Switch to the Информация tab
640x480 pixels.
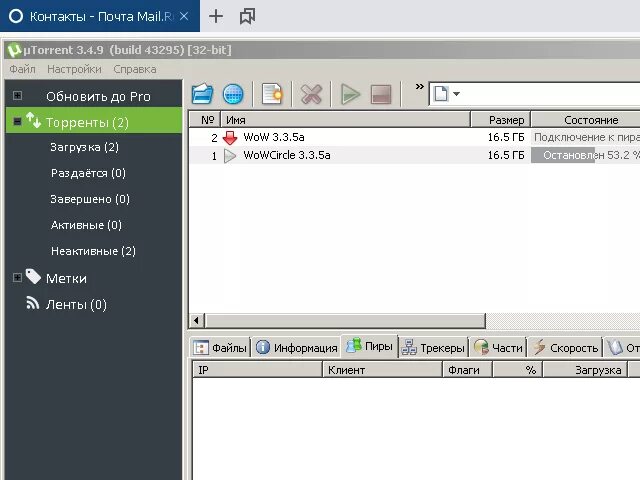pyautogui.click(x=297, y=347)
